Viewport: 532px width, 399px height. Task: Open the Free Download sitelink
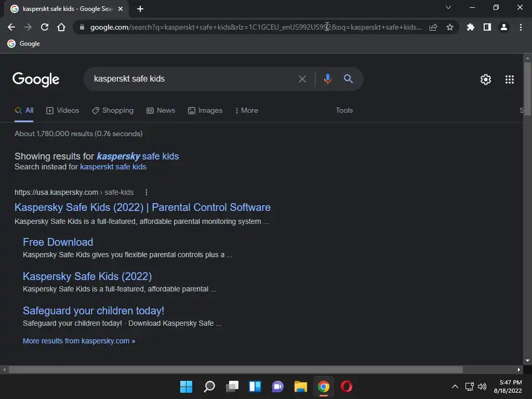coord(58,242)
